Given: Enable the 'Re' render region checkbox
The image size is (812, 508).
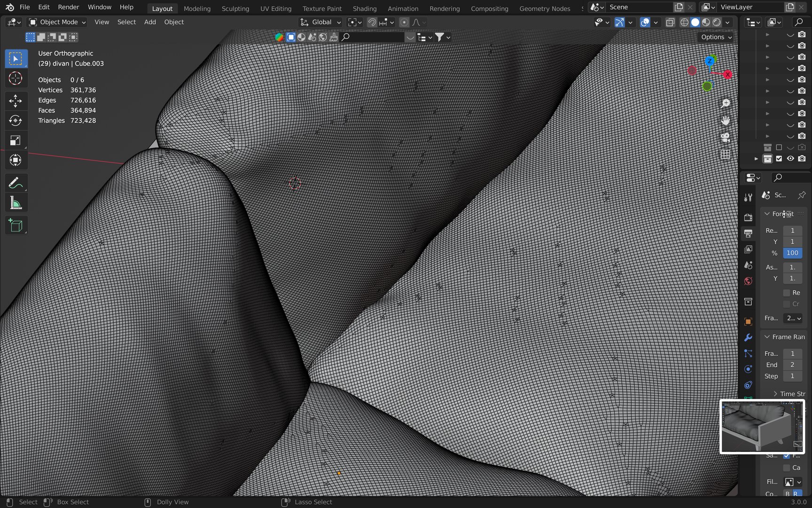Looking at the screenshot, I should tap(787, 293).
